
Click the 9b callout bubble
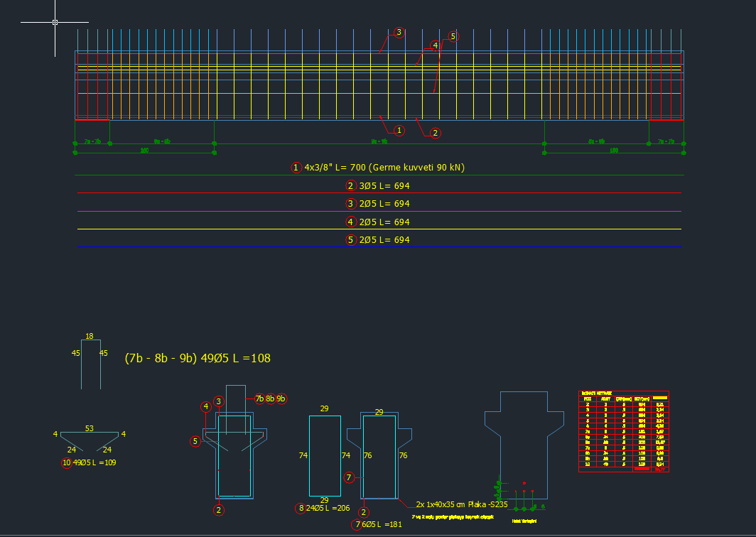pyautogui.click(x=281, y=398)
